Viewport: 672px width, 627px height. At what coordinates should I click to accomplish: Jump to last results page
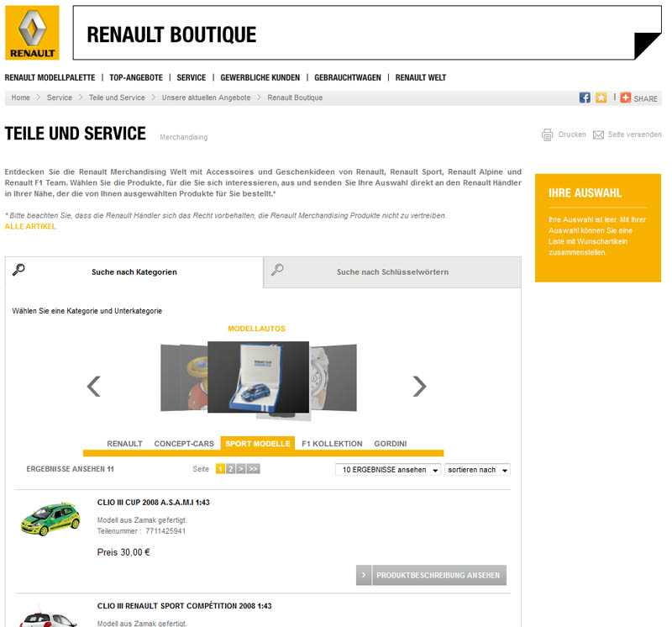click(253, 469)
